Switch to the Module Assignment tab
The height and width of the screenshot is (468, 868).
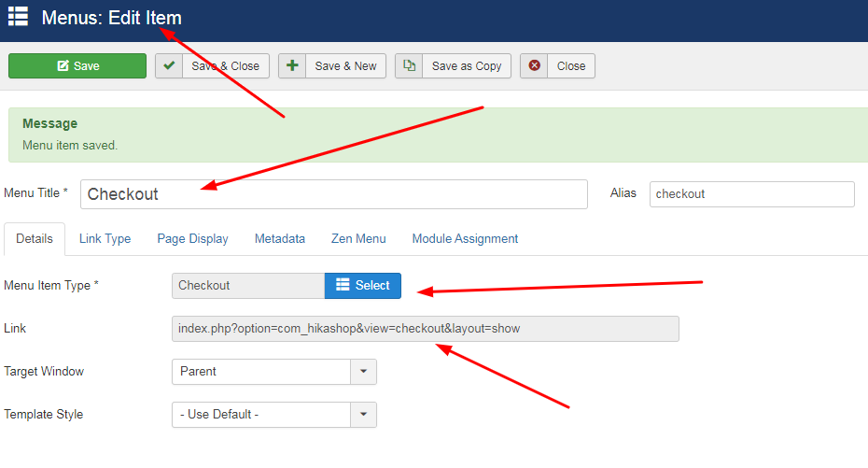point(465,239)
